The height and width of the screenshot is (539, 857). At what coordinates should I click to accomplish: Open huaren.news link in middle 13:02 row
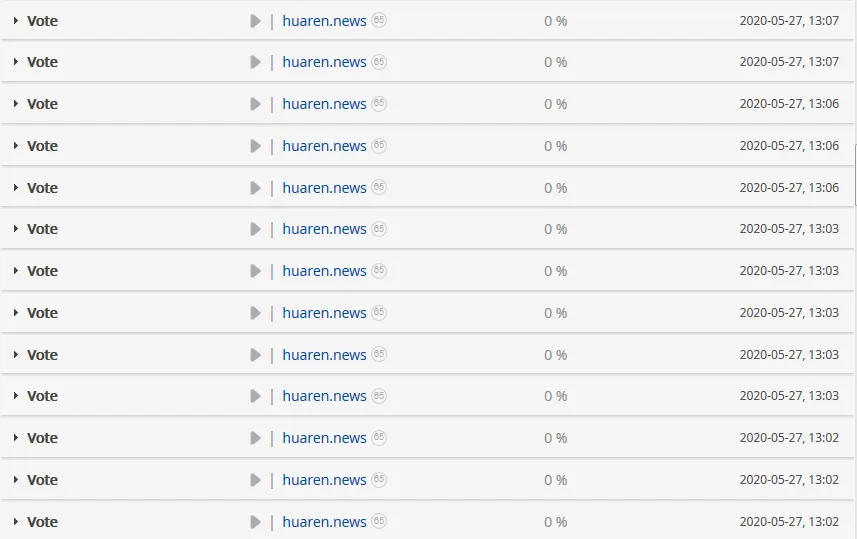[x=324, y=480]
